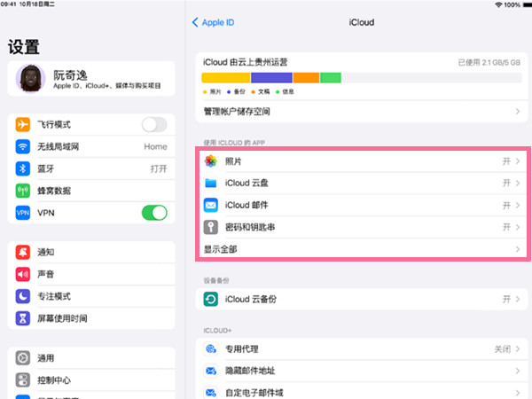
Task: Tap the 专注模式 moon icon
Action: pos(23,296)
